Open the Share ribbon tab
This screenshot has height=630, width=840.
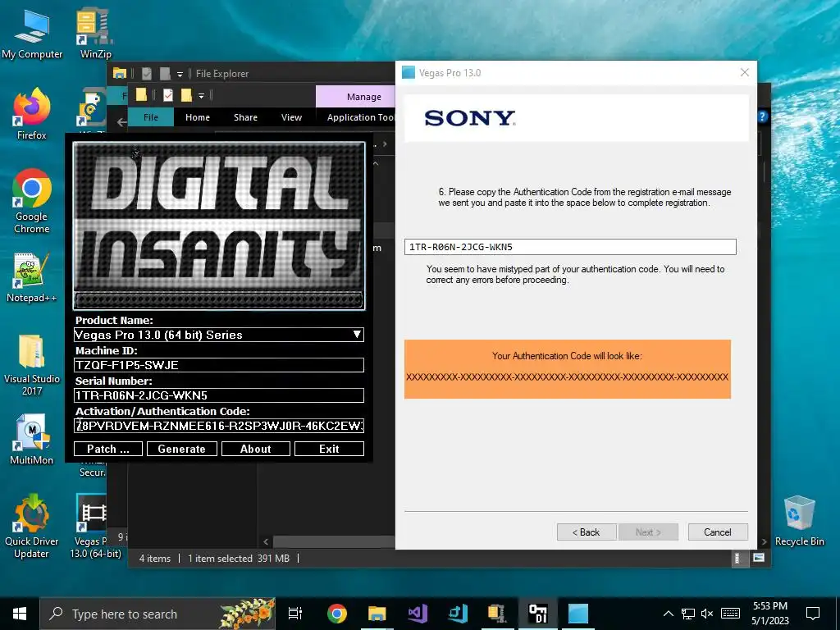(245, 117)
